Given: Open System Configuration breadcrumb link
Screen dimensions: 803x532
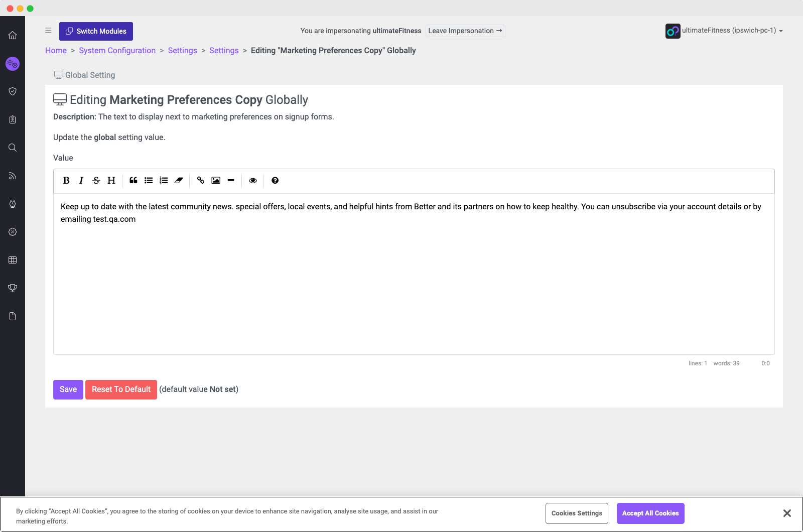Looking at the screenshot, I should (117, 51).
